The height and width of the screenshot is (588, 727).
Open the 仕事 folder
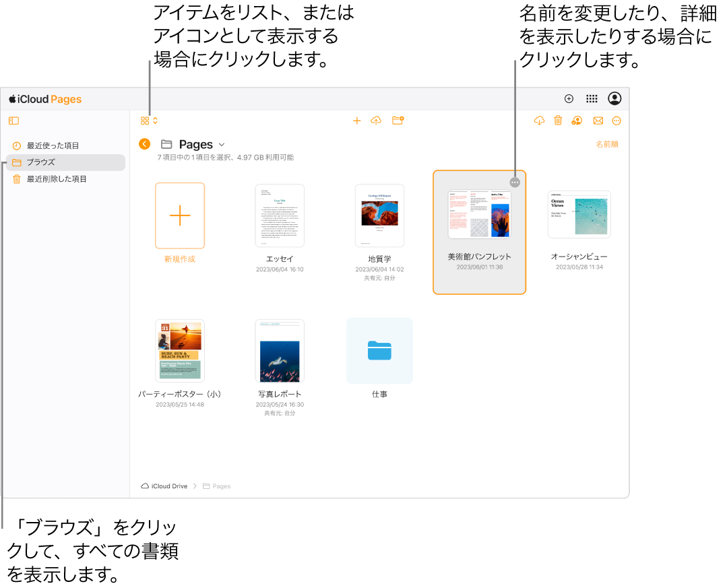(379, 351)
